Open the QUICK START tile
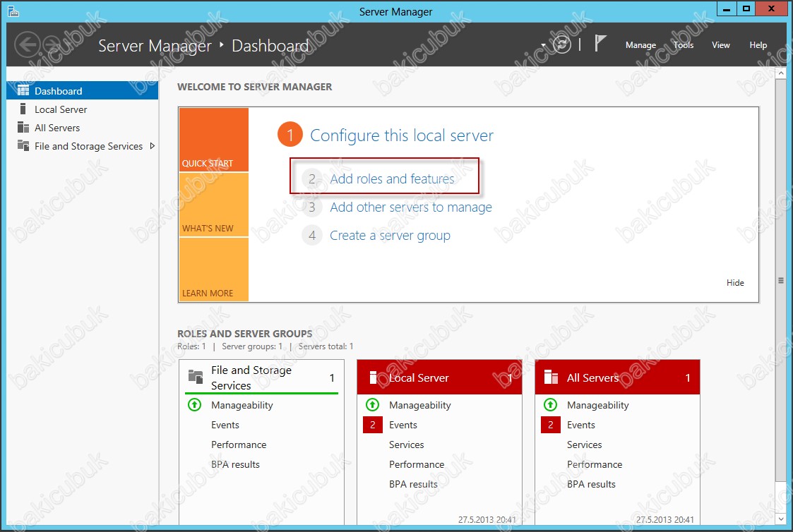 pyautogui.click(x=214, y=140)
